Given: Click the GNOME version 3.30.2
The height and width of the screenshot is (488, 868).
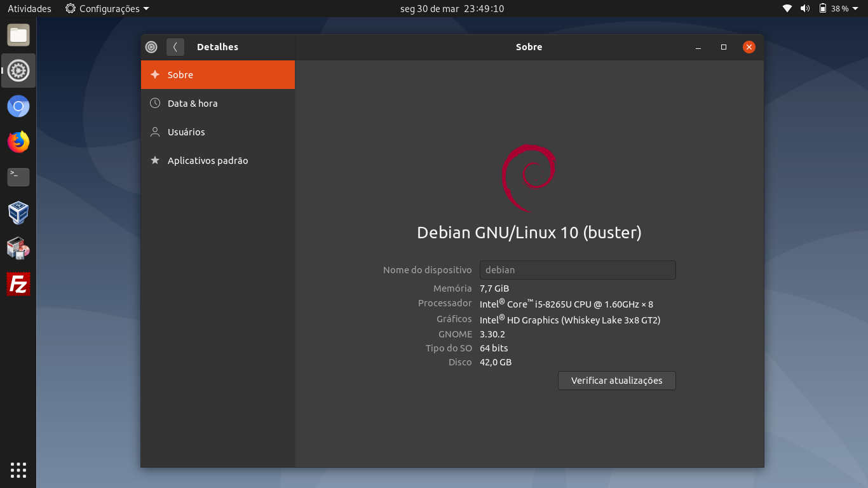Looking at the screenshot, I should (492, 334).
